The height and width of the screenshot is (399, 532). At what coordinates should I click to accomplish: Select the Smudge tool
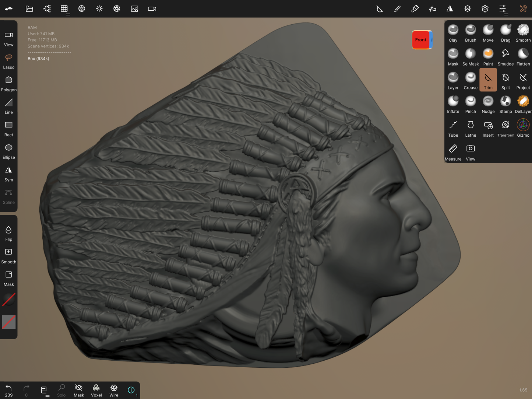[505, 57]
